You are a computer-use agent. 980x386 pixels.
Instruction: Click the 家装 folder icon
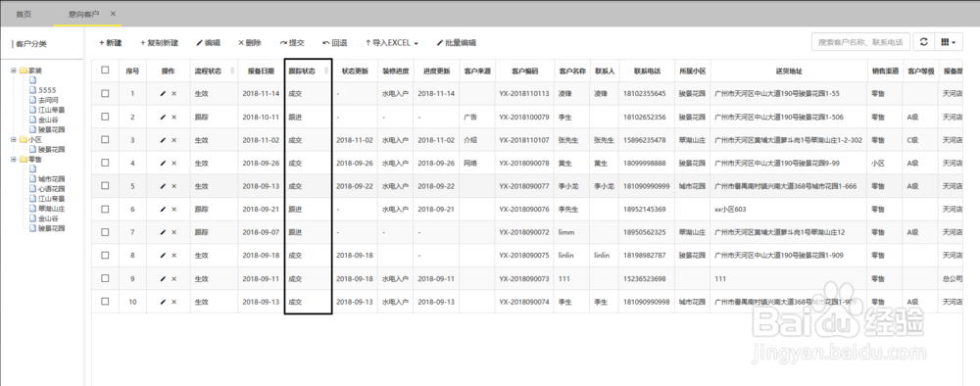(x=23, y=71)
